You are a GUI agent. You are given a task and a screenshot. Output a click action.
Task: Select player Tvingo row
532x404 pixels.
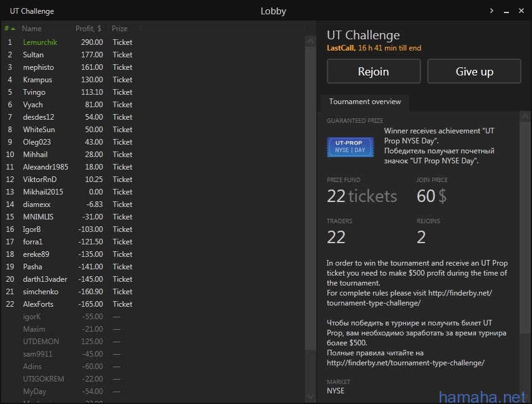coord(153,92)
